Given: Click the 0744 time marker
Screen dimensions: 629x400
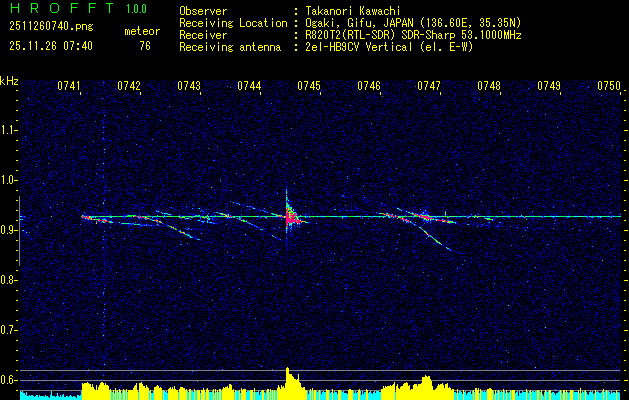Looking at the screenshot, I should (249, 86).
